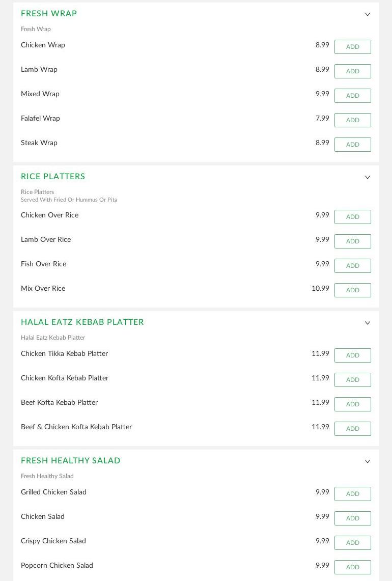The height and width of the screenshot is (581, 392).
Task: Add Fish Over Rice to order
Action: (x=352, y=266)
